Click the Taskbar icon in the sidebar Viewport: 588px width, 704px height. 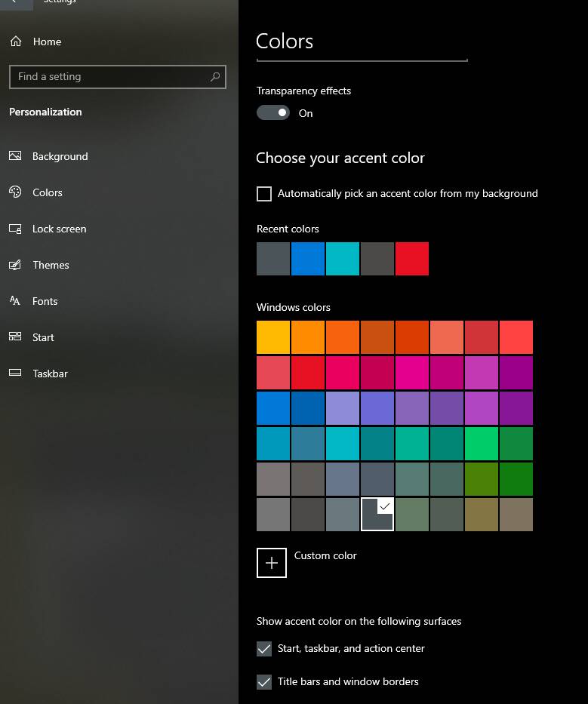click(x=15, y=373)
